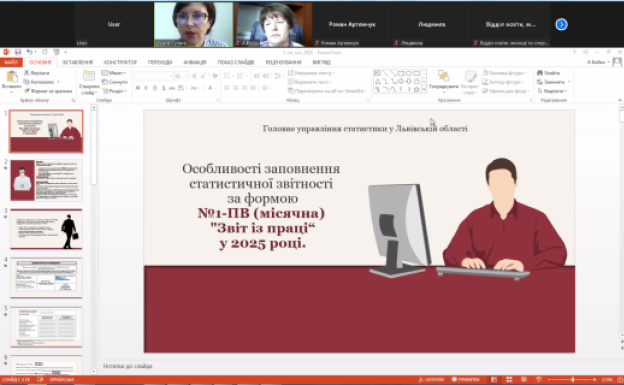This screenshot has height=385, width=624.
Task: Select oval shape in shapes gallery
Action: pyautogui.click(x=409, y=73)
